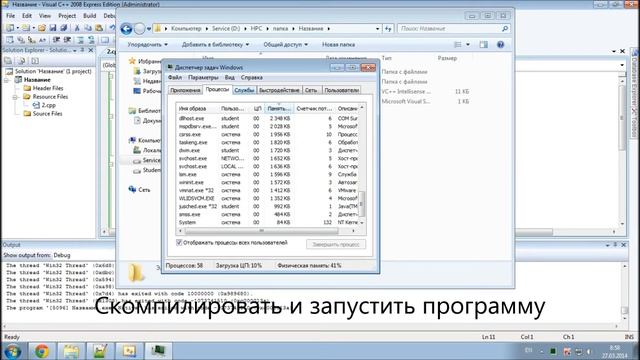Switch to the Приложения tab

coord(185,90)
